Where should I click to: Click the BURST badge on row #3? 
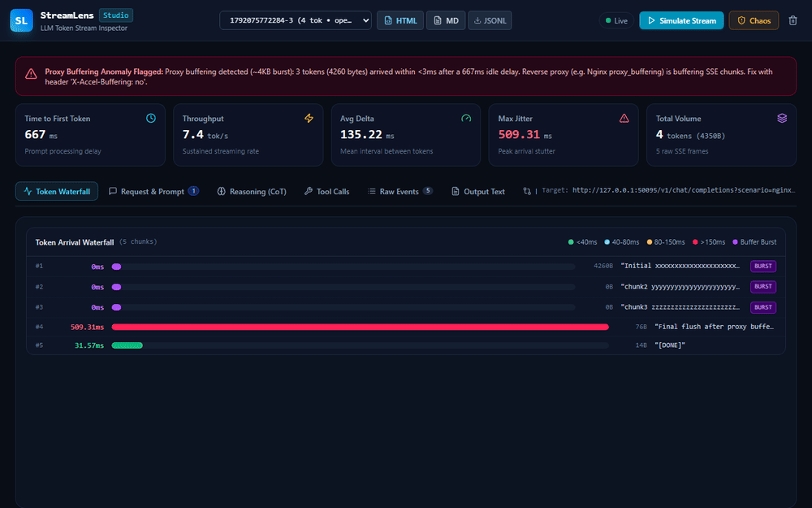pyautogui.click(x=762, y=307)
